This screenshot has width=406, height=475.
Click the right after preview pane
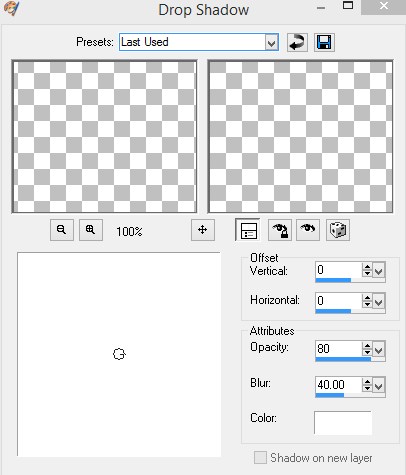300,137
